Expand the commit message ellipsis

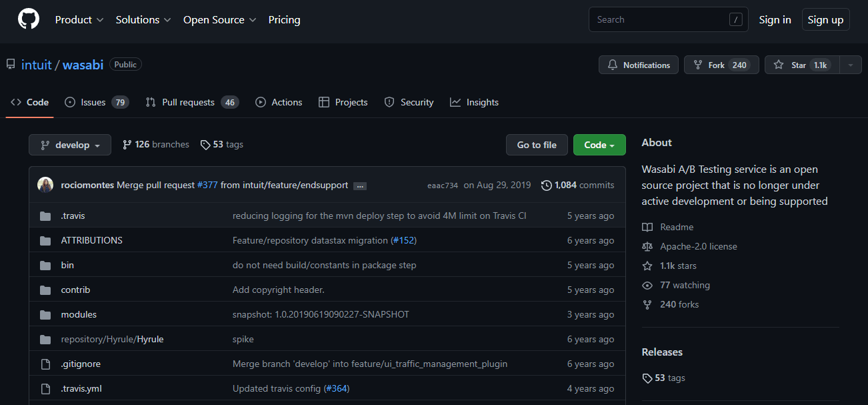point(360,185)
